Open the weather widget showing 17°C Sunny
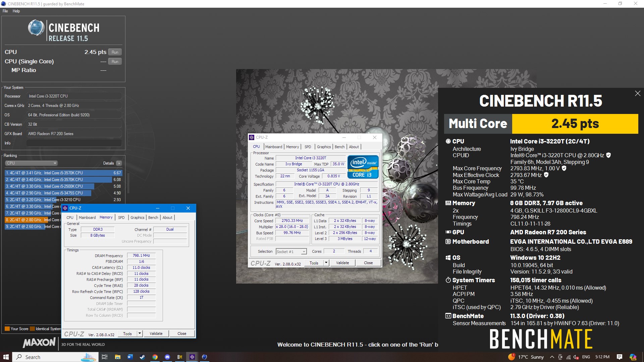Image resolution: width=644 pixels, height=362 pixels. [526, 357]
